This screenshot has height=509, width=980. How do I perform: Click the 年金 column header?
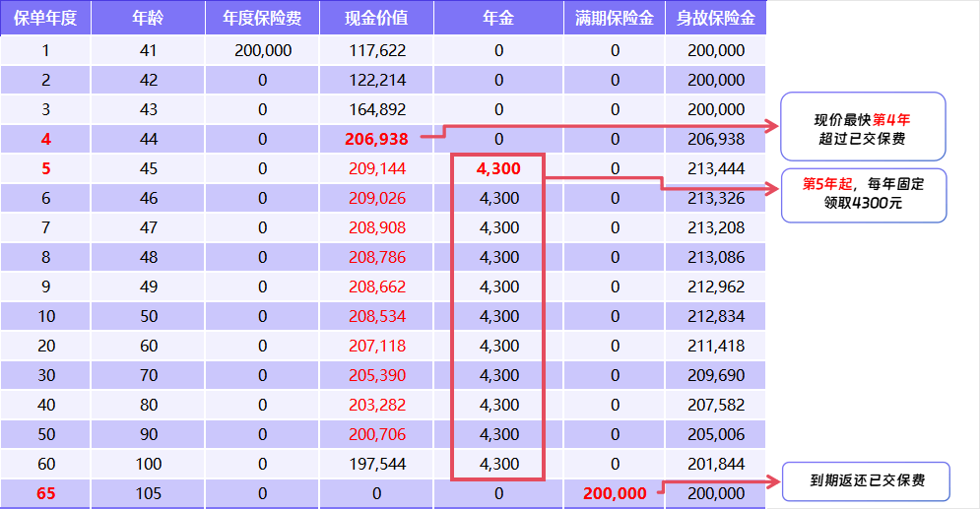tap(498, 18)
